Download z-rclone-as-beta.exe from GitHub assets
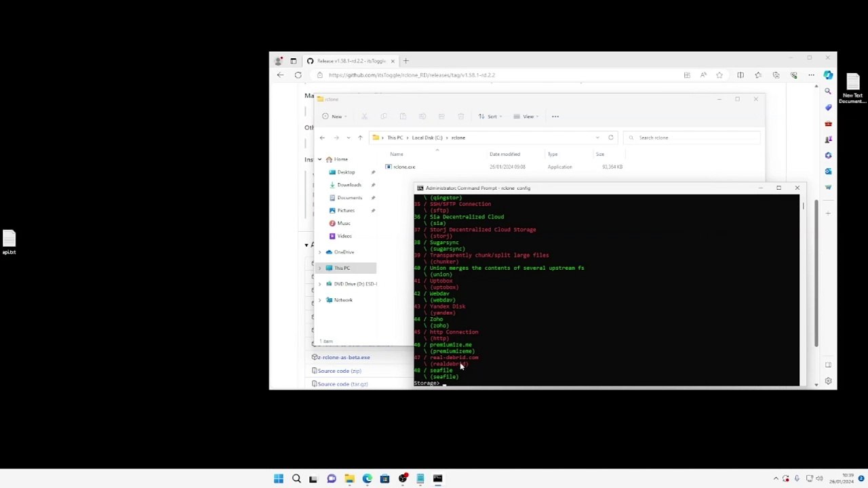868x488 pixels. pyautogui.click(x=344, y=358)
